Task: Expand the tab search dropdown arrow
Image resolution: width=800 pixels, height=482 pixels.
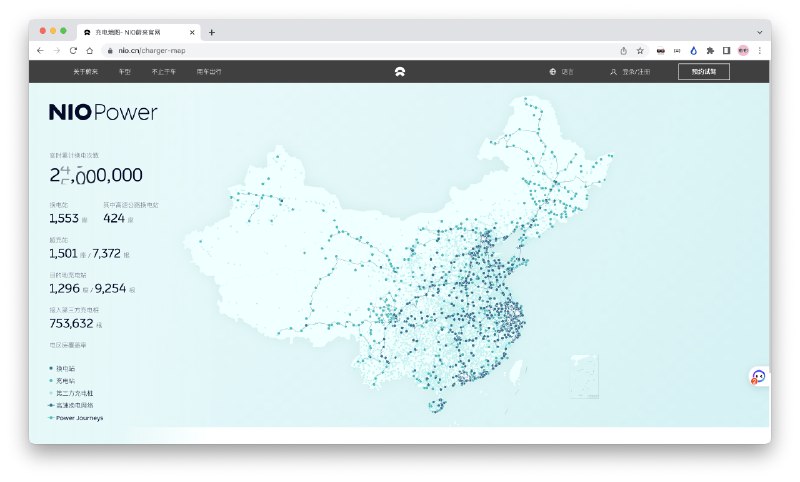Action: pyautogui.click(x=760, y=32)
